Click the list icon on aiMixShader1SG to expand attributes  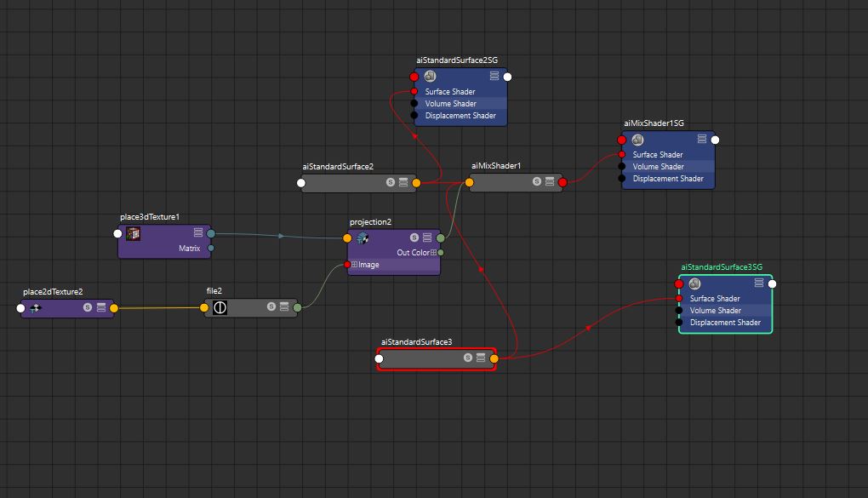[x=703, y=140]
